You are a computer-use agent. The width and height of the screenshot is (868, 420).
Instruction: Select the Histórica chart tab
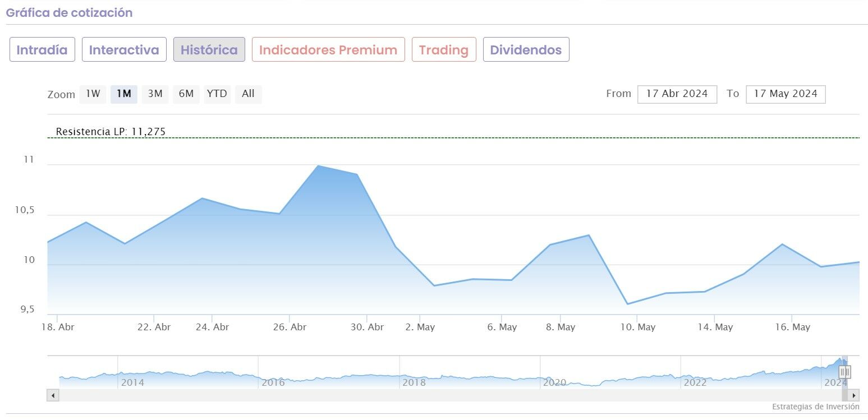209,50
